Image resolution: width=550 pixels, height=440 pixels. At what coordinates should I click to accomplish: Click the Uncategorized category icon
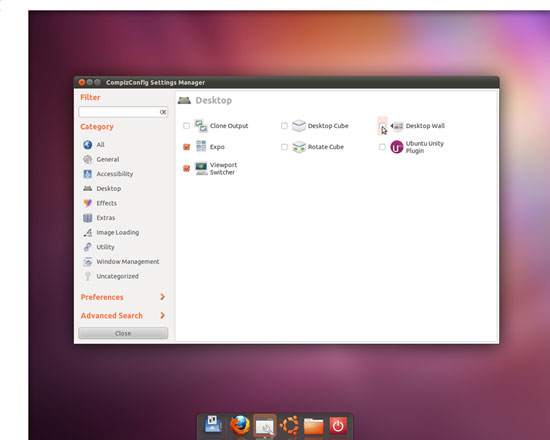[x=88, y=276]
